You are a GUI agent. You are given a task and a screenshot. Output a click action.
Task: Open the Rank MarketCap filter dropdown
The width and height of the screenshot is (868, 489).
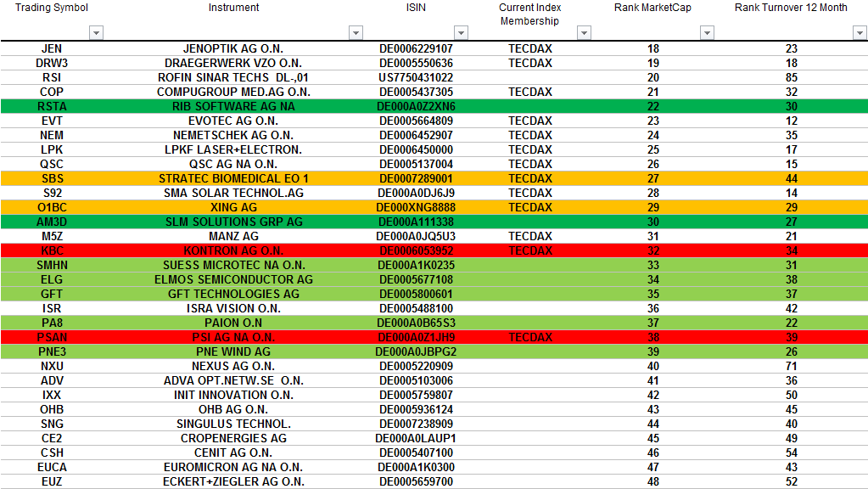pos(706,32)
